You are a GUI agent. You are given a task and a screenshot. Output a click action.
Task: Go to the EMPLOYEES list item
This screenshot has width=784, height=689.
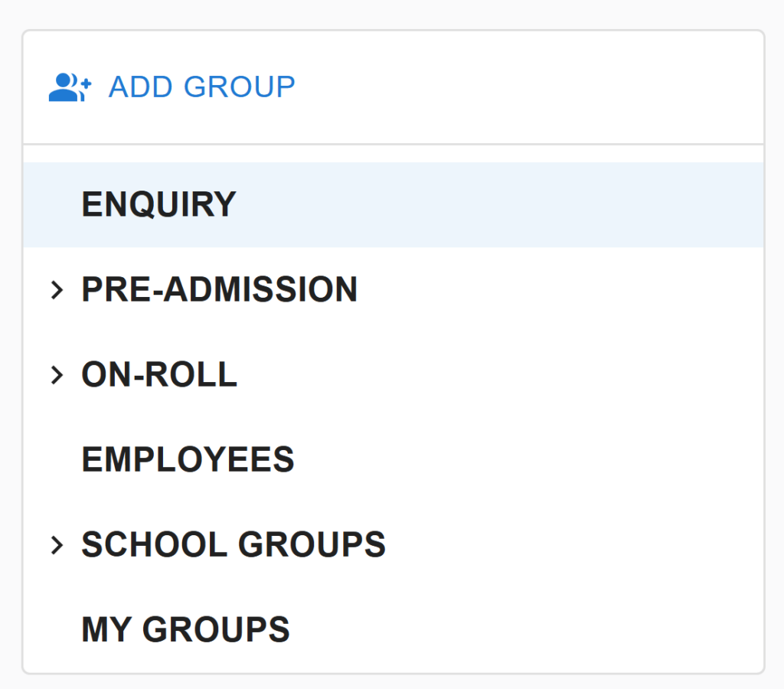coord(188,460)
